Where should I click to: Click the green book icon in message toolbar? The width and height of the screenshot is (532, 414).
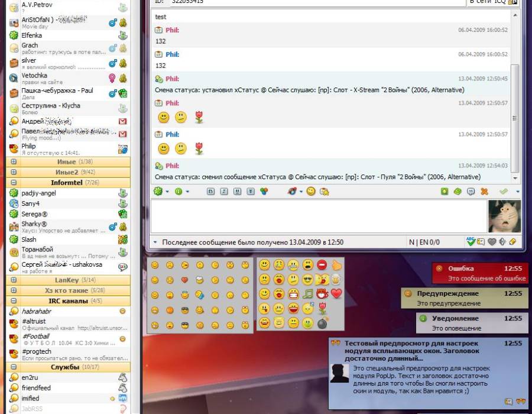pyautogui.click(x=458, y=192)
